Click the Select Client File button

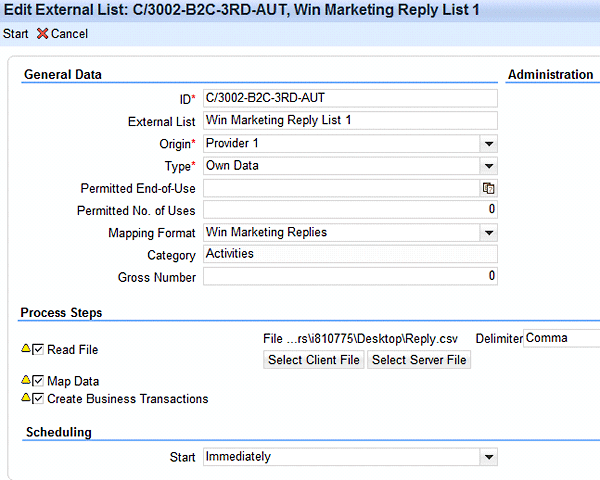click(x=313, y=360)
